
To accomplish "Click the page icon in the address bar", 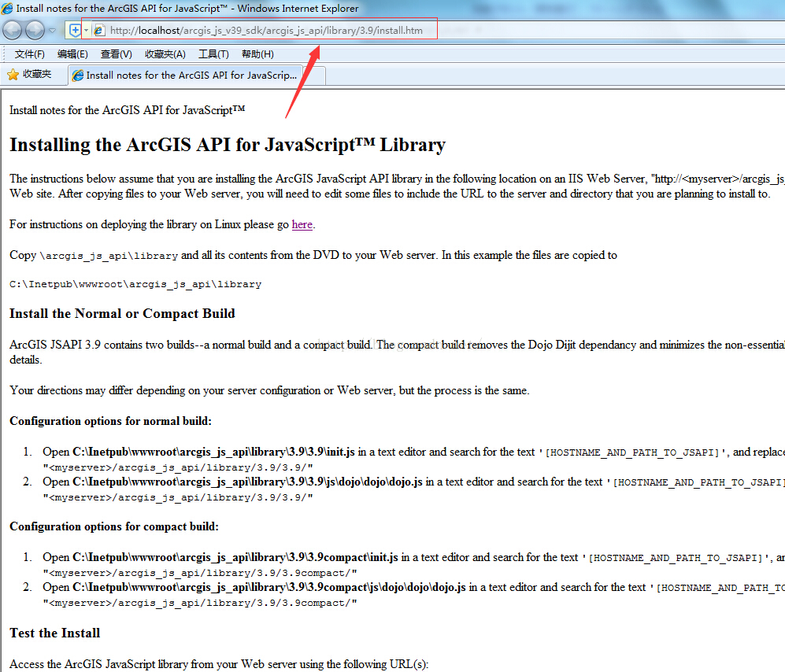I will [99, 31].
